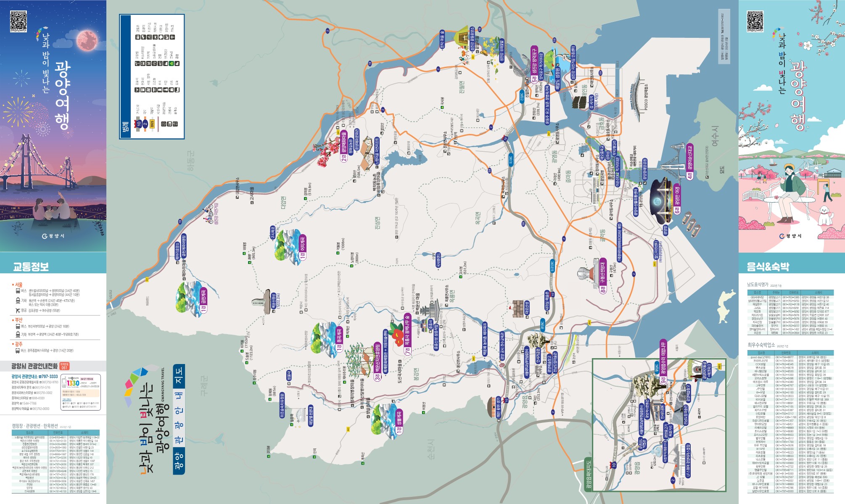Click the airplane icon under 서울 transport info
Viewport: 845px width, 504px height.
click(x=18, y=311)
